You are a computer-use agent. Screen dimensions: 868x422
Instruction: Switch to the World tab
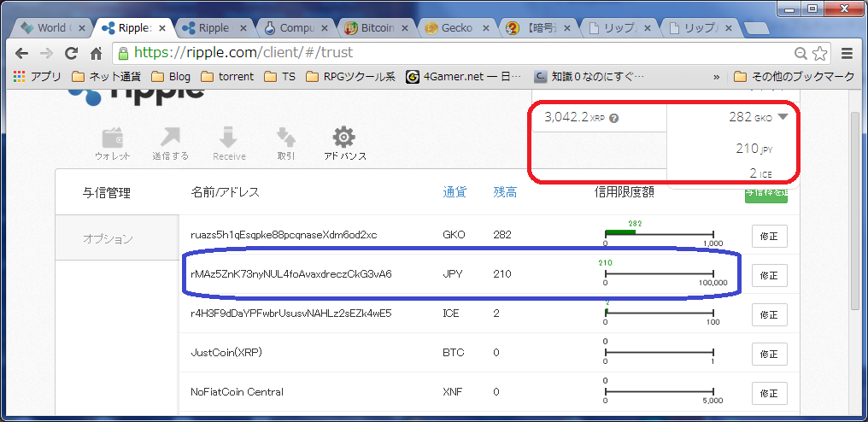(x=51, y=28)
